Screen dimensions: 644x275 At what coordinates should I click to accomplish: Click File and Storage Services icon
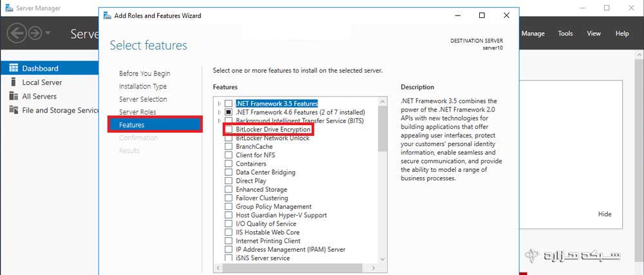coord(14,109)
